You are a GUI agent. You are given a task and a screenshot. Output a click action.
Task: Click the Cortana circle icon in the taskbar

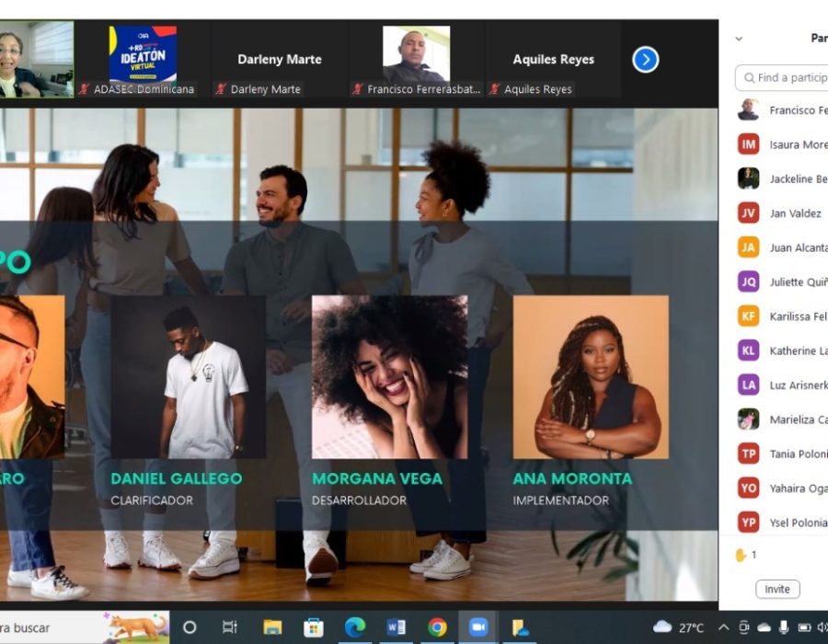tap(190, 625)
